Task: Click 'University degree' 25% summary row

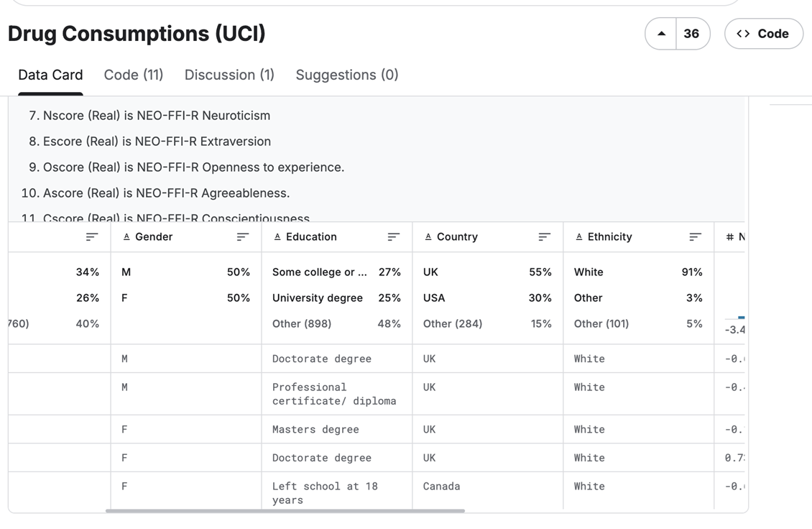Action: coord(336,298)
